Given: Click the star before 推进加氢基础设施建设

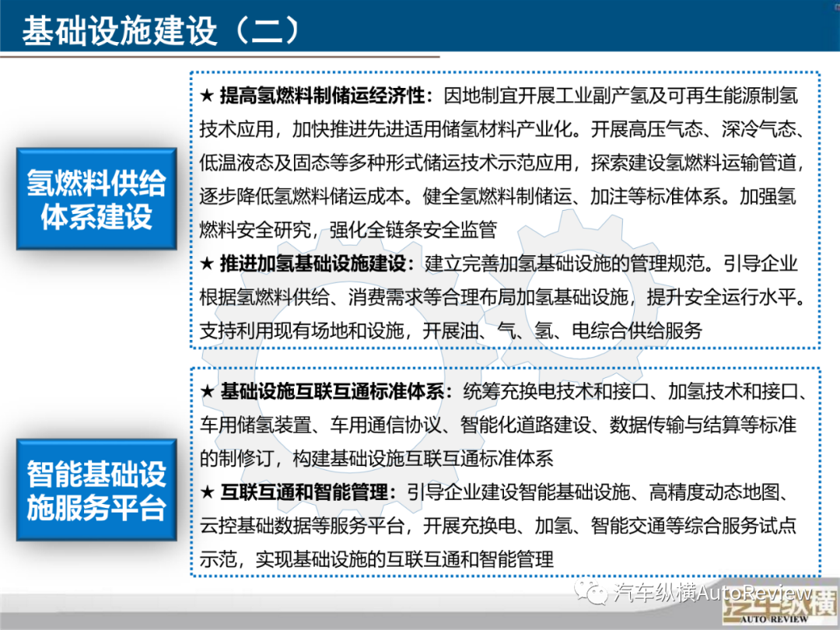Looking at the screenshot, I should [x=207, y=264].
